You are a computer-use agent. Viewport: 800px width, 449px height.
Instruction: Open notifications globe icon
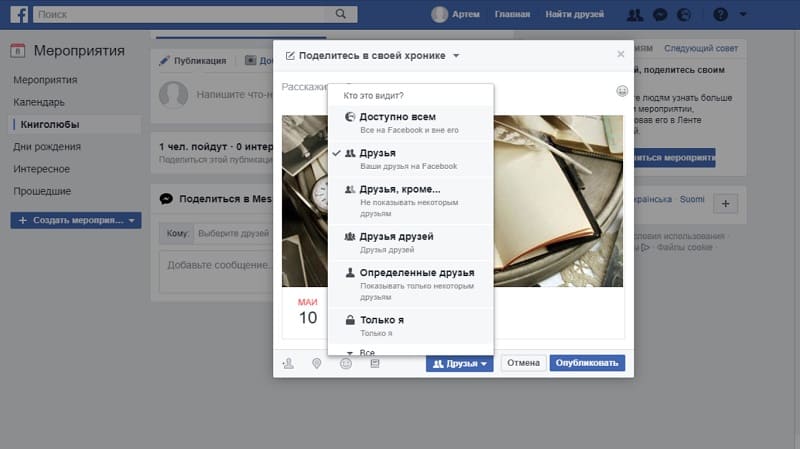point(684,14)
